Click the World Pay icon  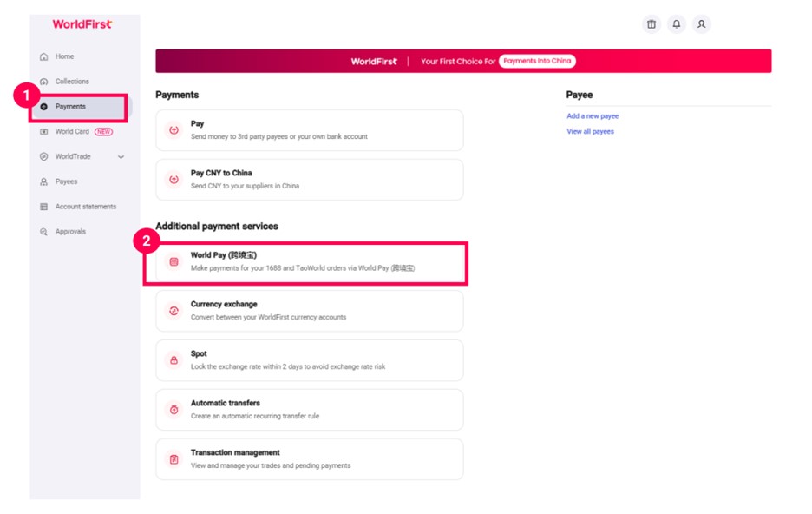coord(174,261)
